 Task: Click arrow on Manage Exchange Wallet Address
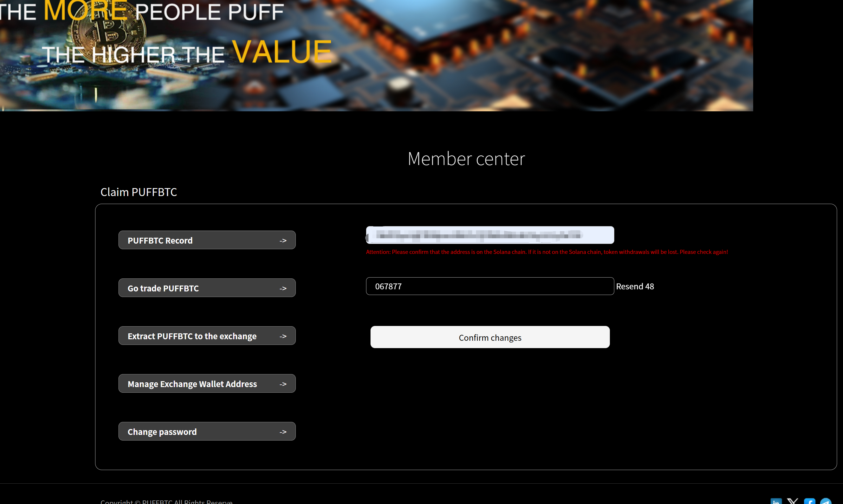pos(283,384)
